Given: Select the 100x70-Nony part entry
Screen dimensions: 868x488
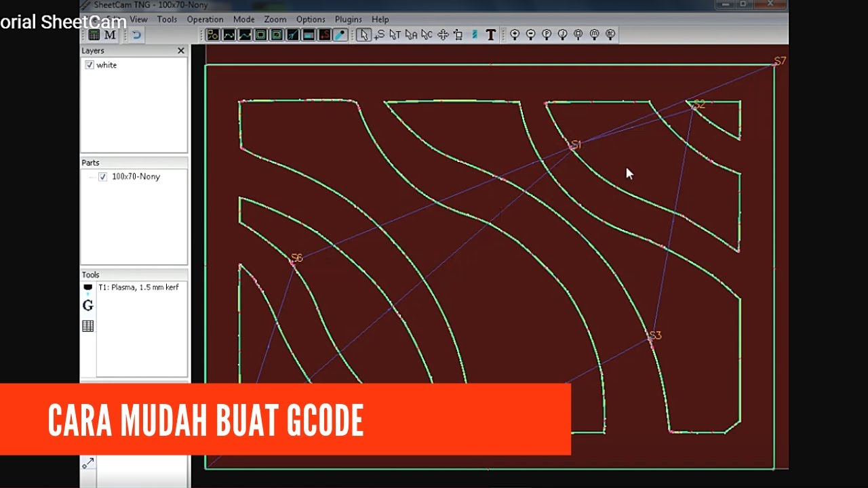Looking at the screenshot, I should pos(136,177).
